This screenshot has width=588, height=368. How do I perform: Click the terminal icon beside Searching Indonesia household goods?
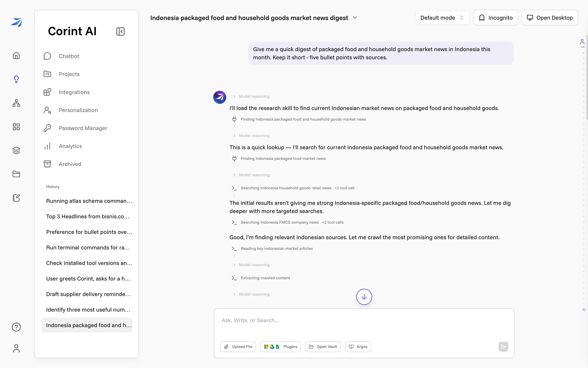(234, 188)
